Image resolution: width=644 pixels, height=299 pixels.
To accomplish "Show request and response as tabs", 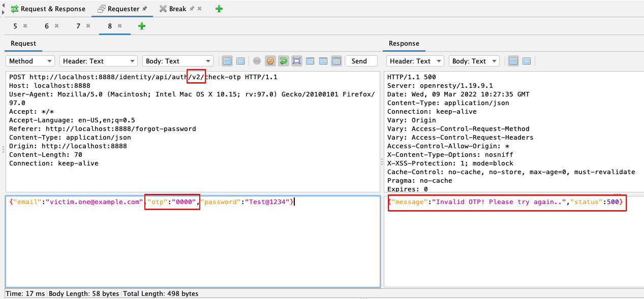I will (x=310, y=61).
